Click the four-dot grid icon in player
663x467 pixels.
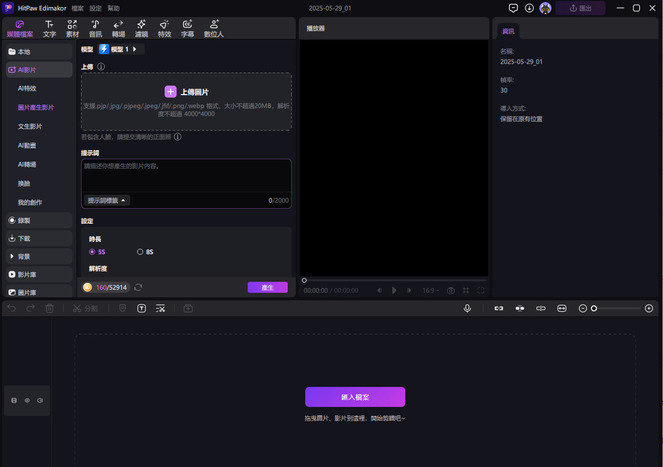point(466,290)
